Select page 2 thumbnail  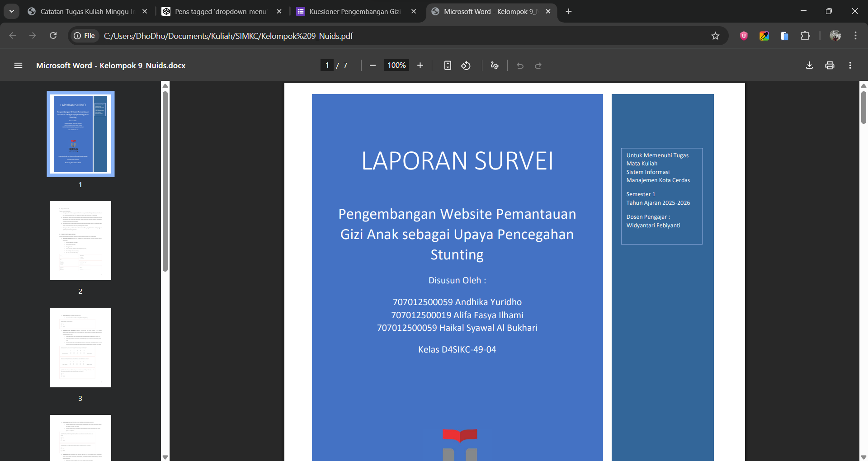click(x=80, y=240)
